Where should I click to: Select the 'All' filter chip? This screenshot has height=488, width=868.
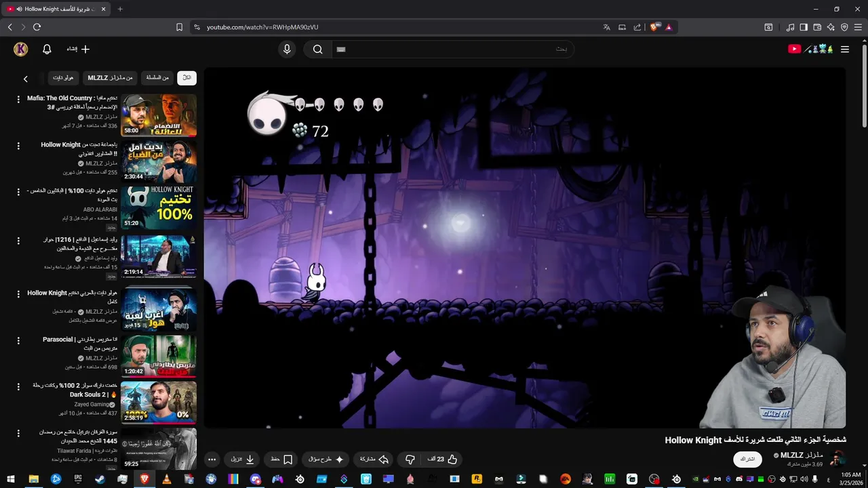[186, 78]
